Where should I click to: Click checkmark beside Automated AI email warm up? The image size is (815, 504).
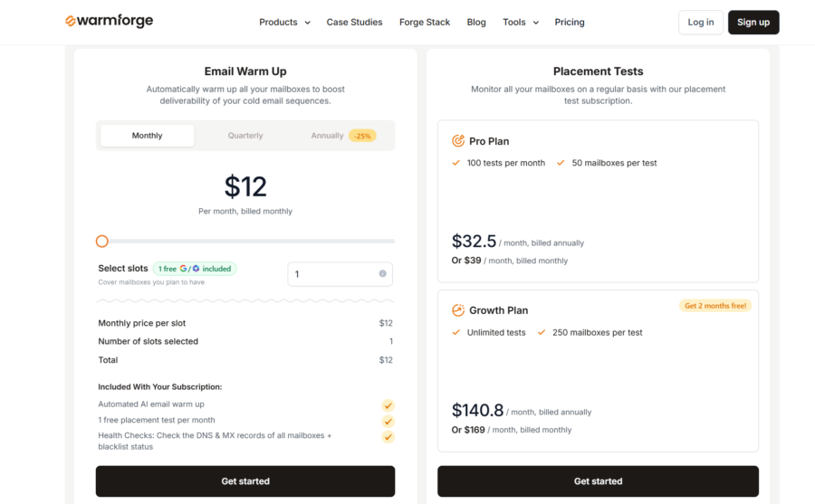pyautogui.click(x=388, y=405)
